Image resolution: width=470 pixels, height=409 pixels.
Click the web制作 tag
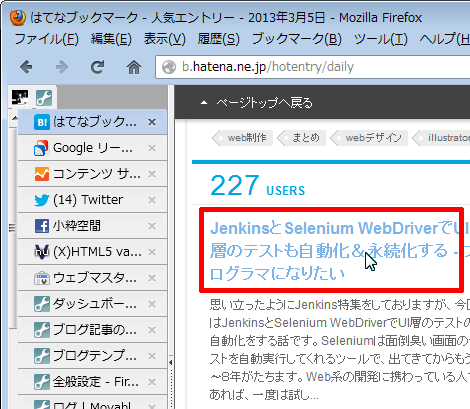(x=243, y=138)
